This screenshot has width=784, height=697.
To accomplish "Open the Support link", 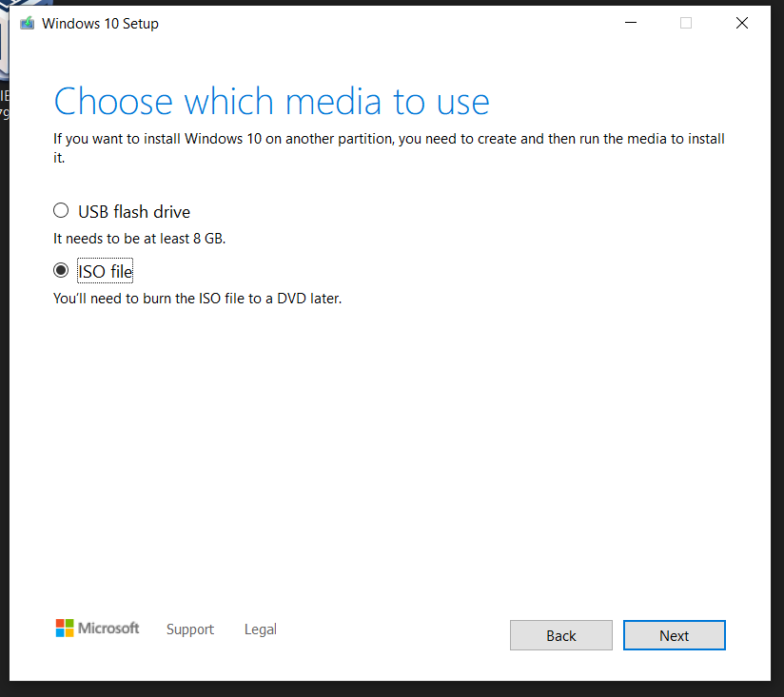I will pyautogui.click(x=190, y=629).
